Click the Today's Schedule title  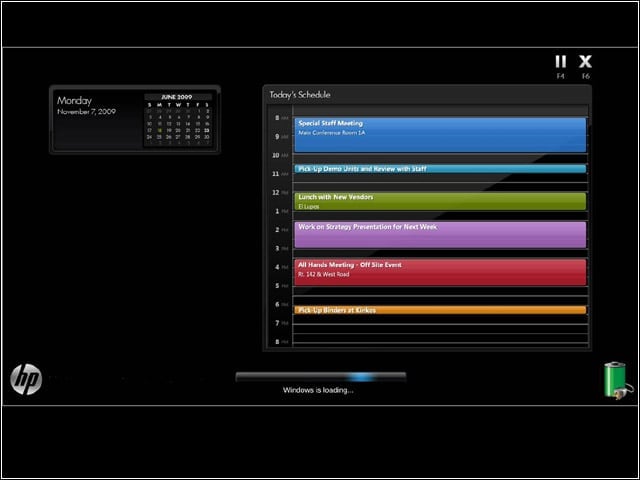click(x=300, y=95)
